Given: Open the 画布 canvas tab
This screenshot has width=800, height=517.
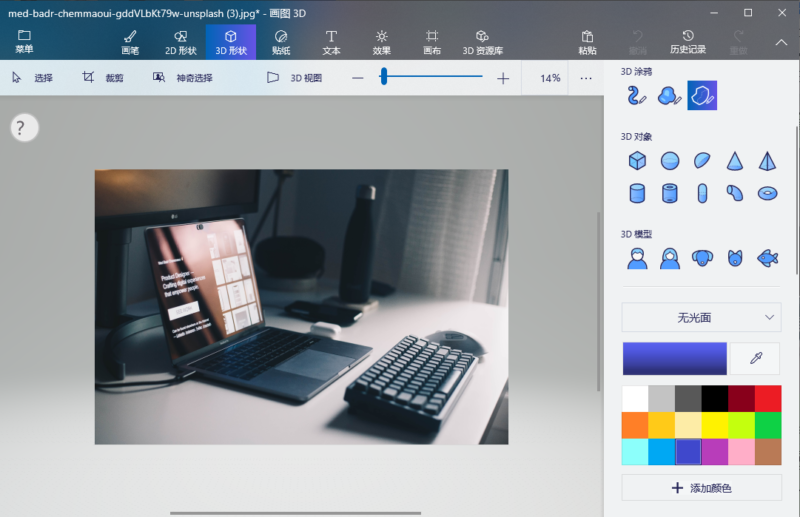Looking at the screenshot, I should 432,42.
